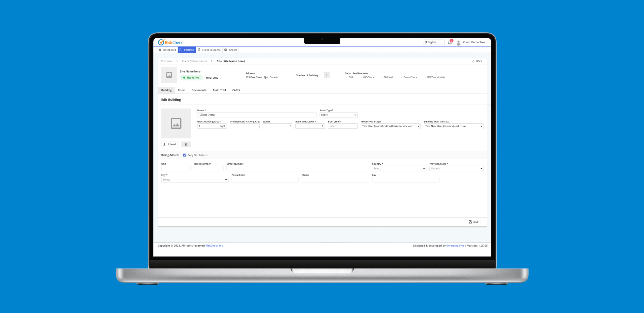The image size is (644, 313).
Task: Click the Emerging Five footer link
Action: point(455,246)
